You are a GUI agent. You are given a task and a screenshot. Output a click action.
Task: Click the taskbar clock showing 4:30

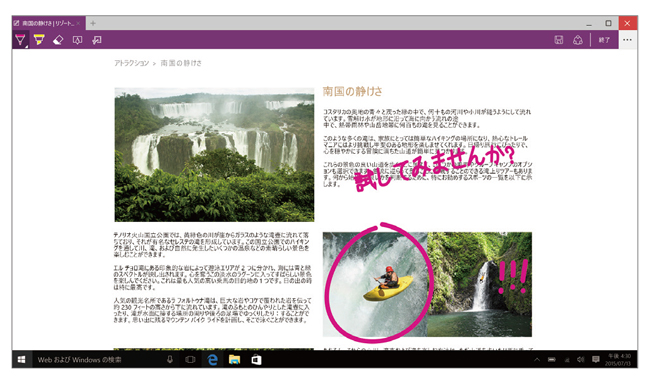(619, 360)
